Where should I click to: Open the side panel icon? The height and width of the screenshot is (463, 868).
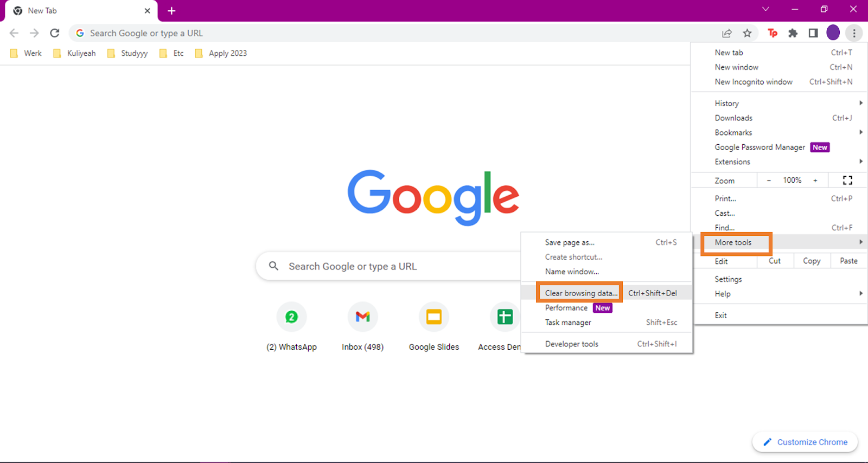pyautogui.click(x=813, y=33)
